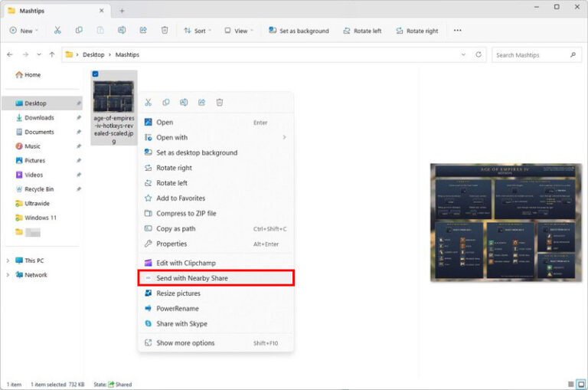Click the image preview in the preview pane

505,222
